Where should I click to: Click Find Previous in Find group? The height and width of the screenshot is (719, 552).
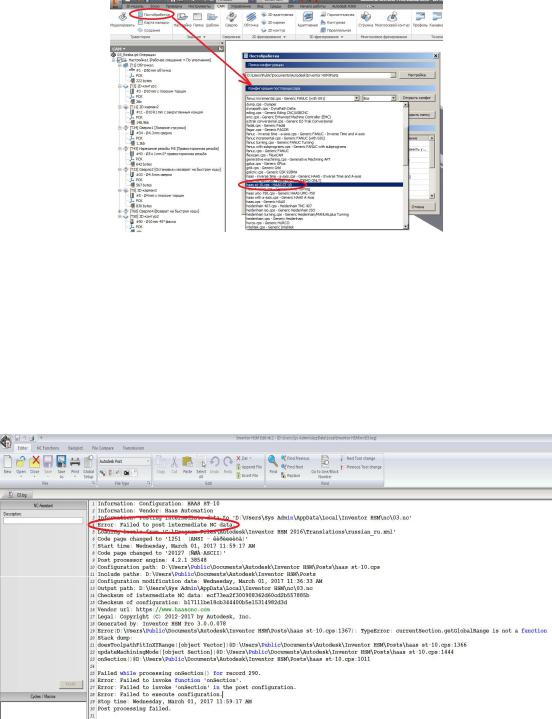pos(296,458)
